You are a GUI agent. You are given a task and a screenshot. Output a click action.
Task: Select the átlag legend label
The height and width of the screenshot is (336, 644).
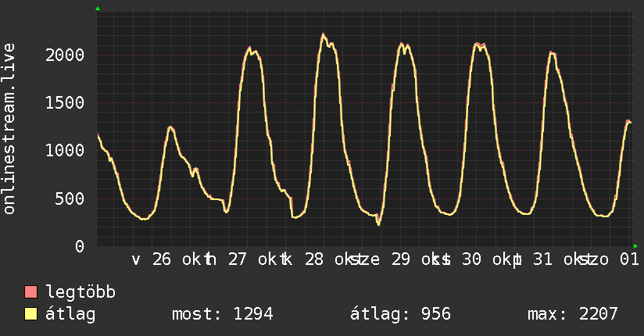70,314
